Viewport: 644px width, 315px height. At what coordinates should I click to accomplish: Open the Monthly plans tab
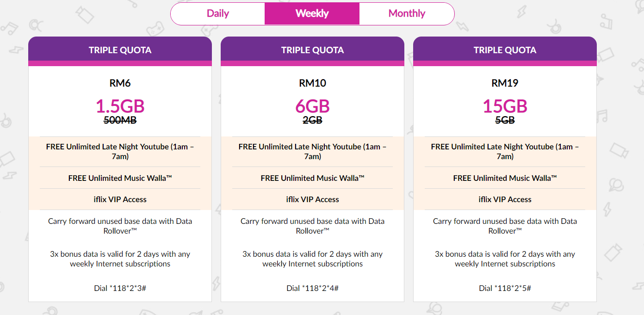(x=407, y=13)
